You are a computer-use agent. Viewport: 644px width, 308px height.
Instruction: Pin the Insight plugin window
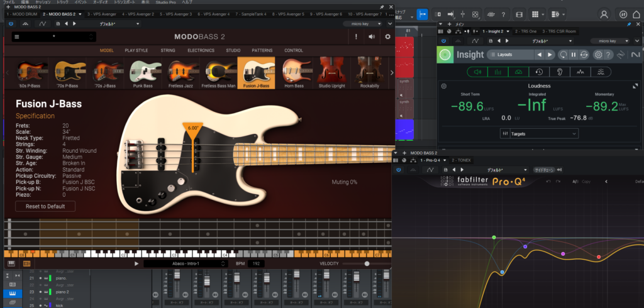point(629,25)
